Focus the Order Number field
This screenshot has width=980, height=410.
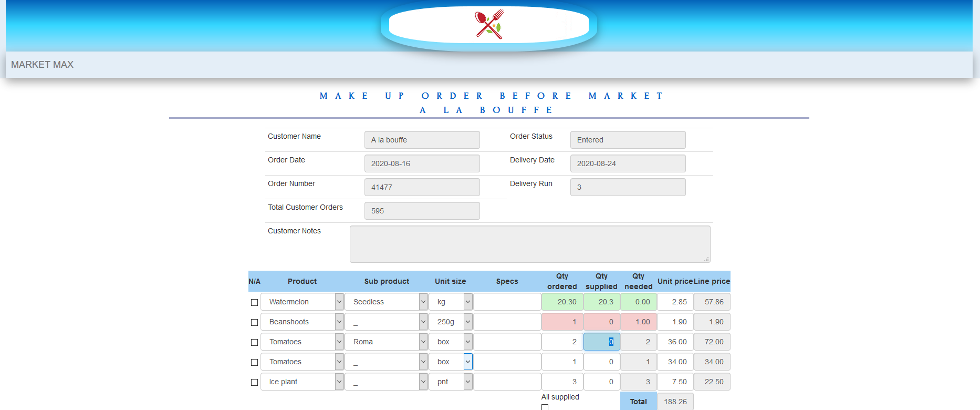[422, 187]
